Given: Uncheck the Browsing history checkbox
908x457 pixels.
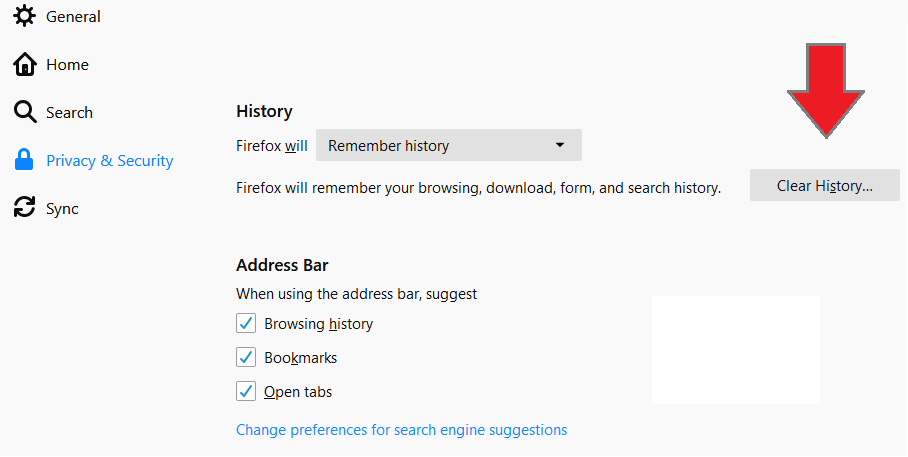Looking at the screenshot, I should [x=246, y=323].
